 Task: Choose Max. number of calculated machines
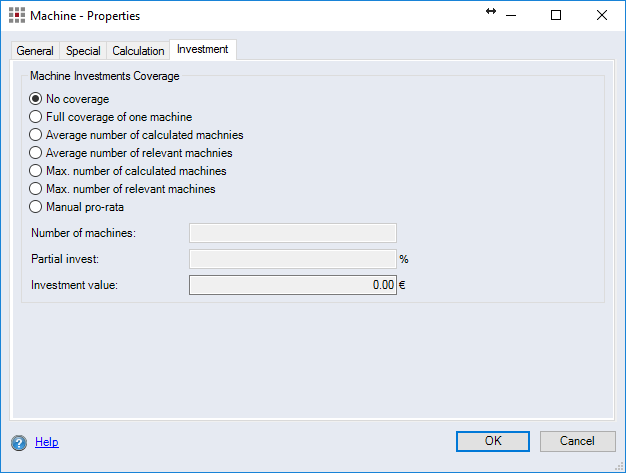[36, 171]
